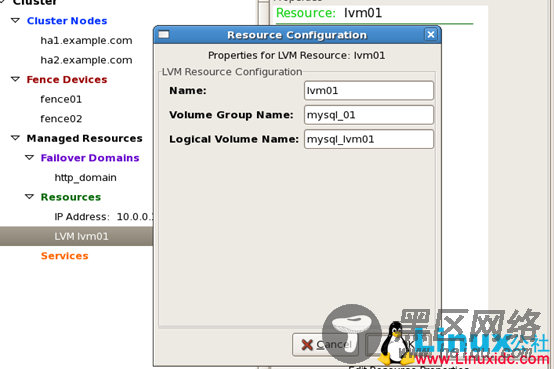Click the Resource: lvm01 header text

(x=329, y=13)
